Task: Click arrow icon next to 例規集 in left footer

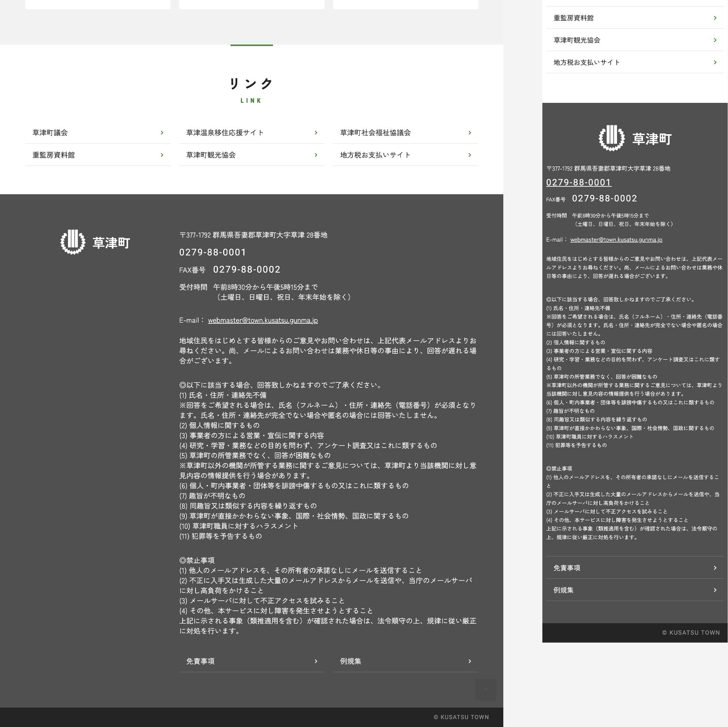Action: click(x=470, y=661)
